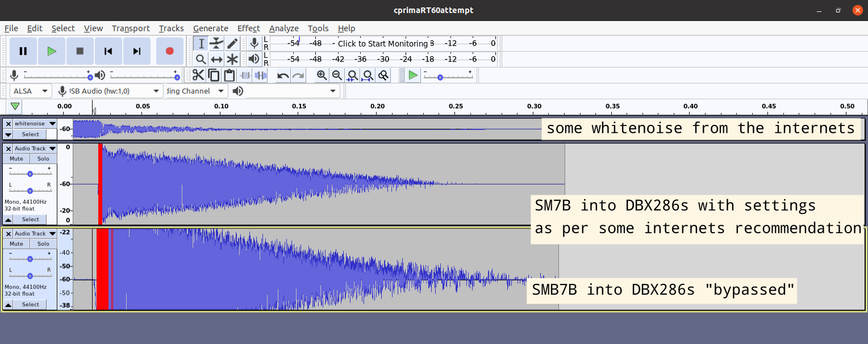Skip to start of project
Screen dimensions: 868x344
(x=108, y=51)
